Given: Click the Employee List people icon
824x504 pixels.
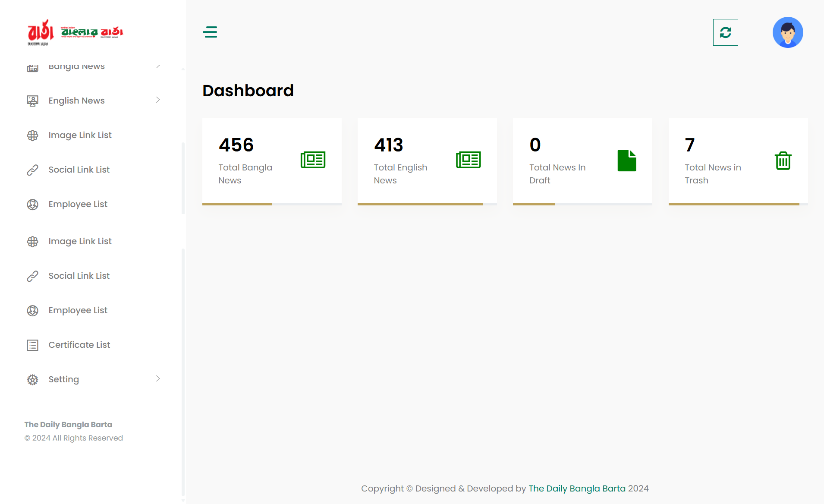Looking at the screenshot, I should click(x=32, y=204).
